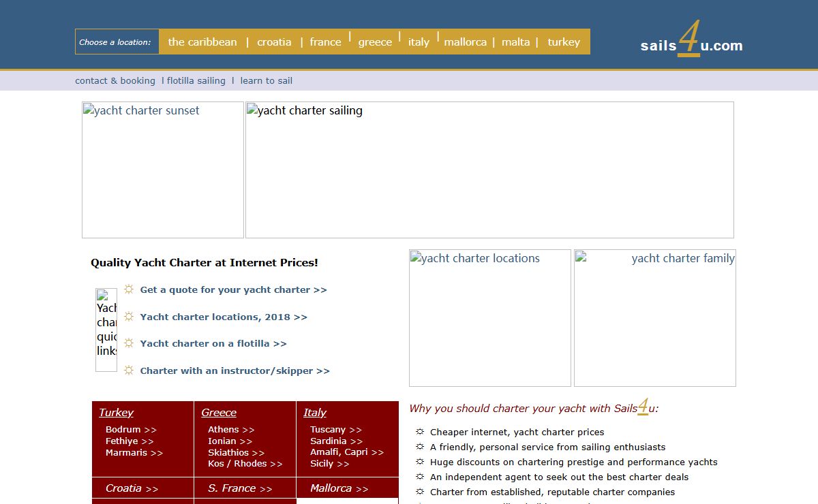Image resolution: width=818 pixels, height=504 pixels.
Task: Go to Sicily charters
Action: 329,463
